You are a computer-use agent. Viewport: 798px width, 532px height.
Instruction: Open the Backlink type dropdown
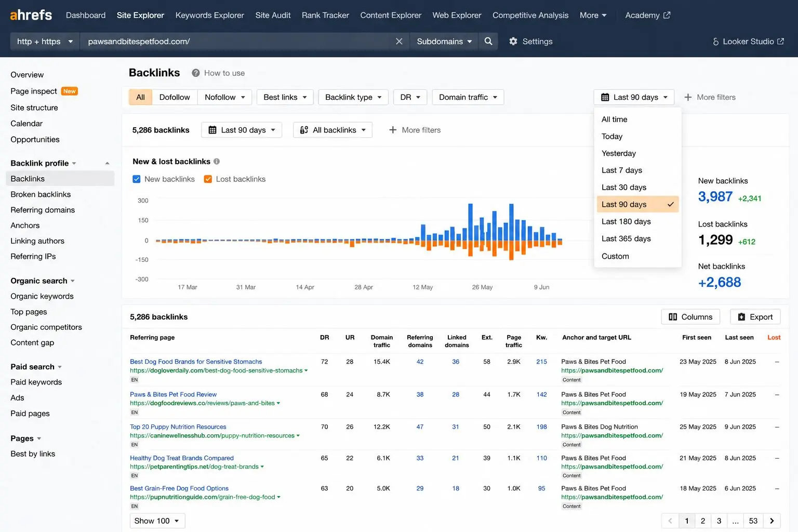point(353,97)
